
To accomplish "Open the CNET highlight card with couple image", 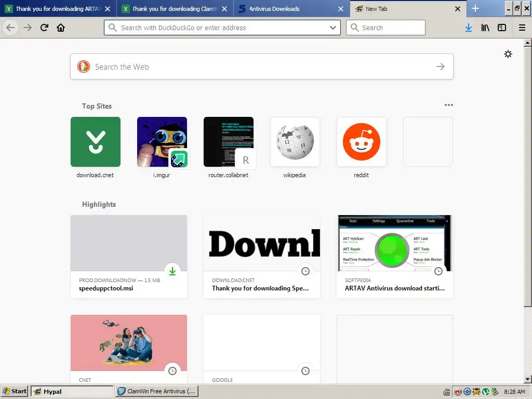I will pyautogui.click(x=129, y=350).
